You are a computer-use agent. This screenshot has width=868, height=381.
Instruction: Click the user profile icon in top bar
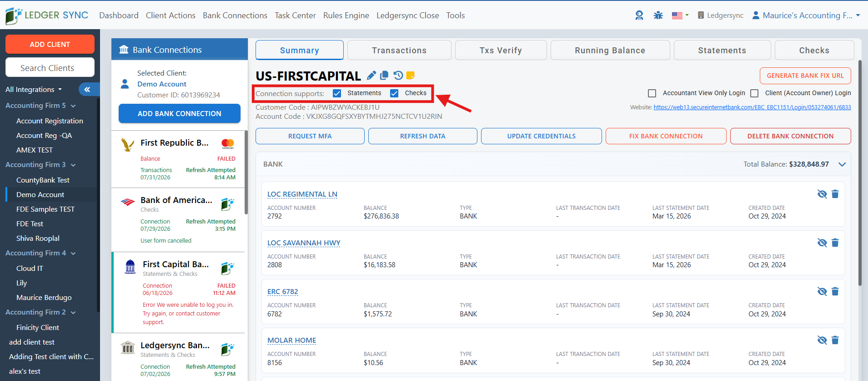(x=756, y=15)
